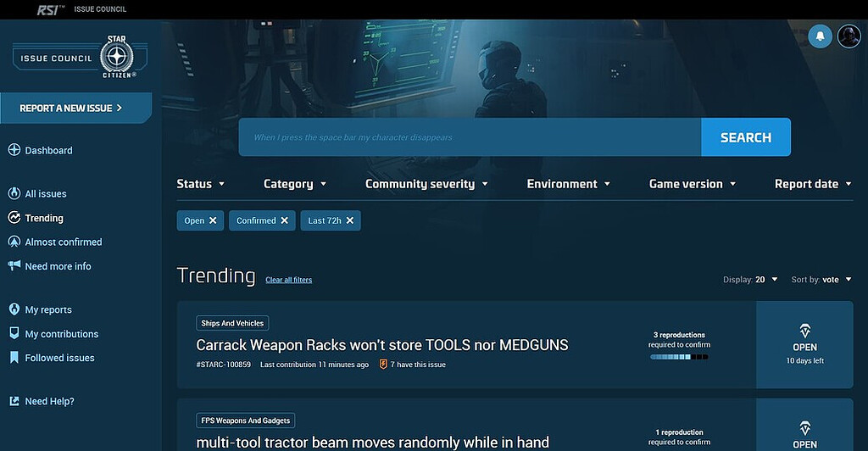Expand the Game version dropdown
Viewport: 868px width, 451px height.
pyautogui.click(x=693, y=184)
